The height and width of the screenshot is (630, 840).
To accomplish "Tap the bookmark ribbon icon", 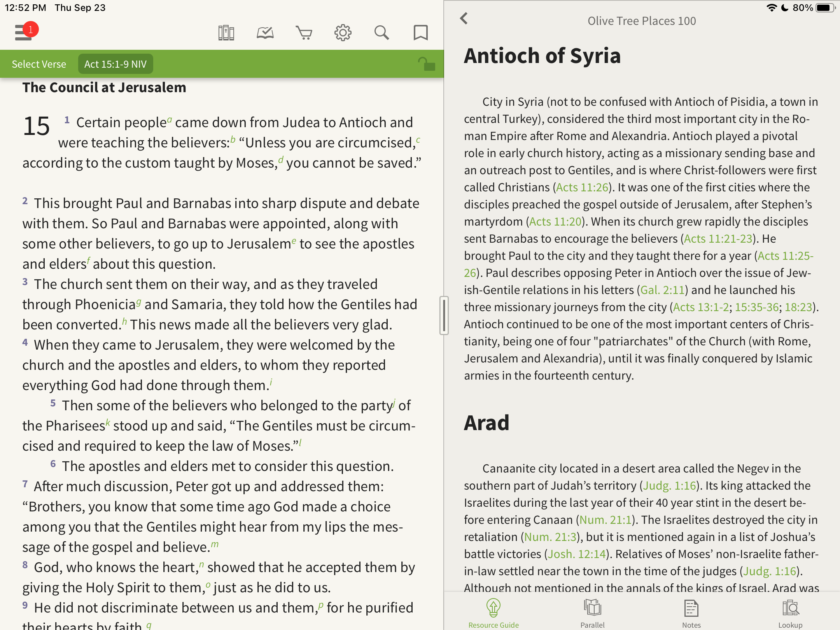I will click(420, 33).
